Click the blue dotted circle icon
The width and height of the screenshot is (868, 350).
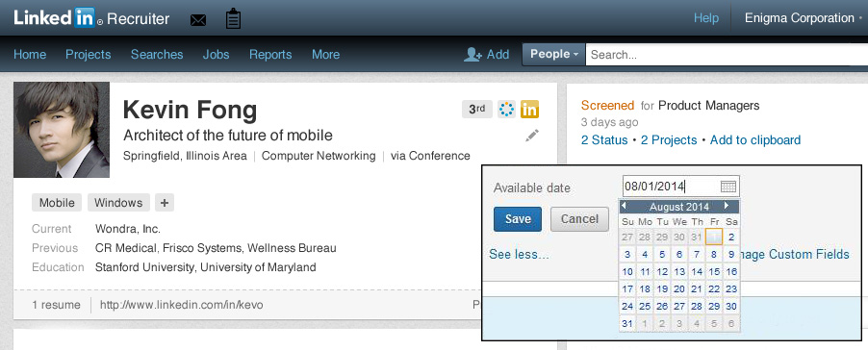click(x=506, y=109)
